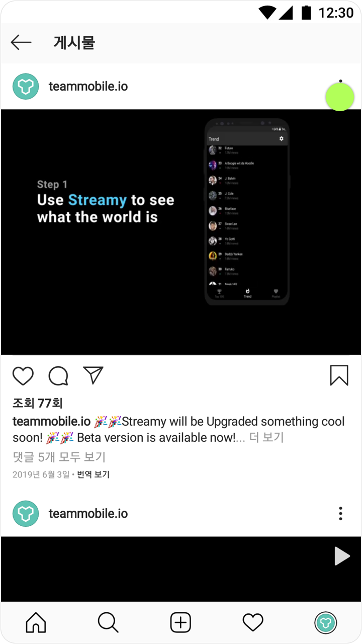Open teammobile.io profile from first post header
This screenshot has height=644, width=362.
click(88, 87)
